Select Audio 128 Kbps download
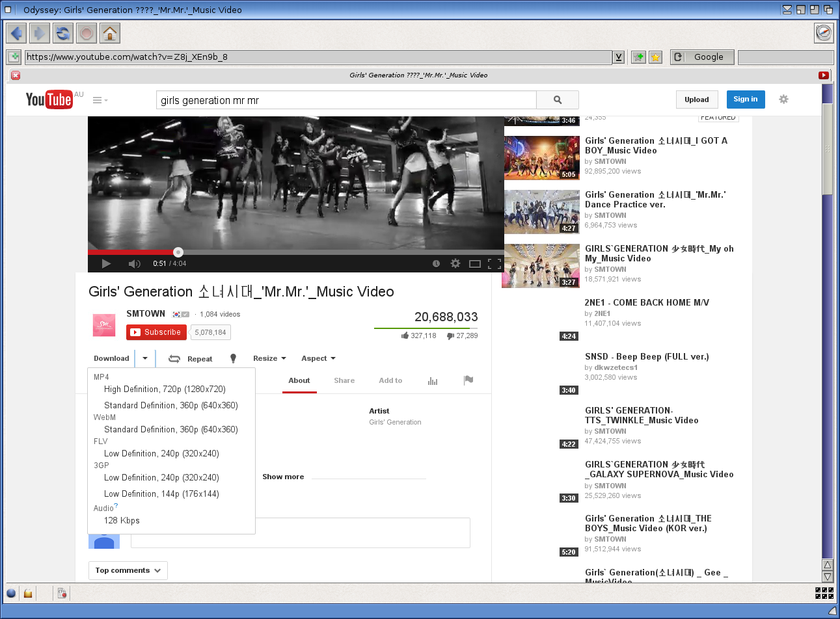The height and width of the screenshot is (619, 840). [x=122, y=521]
